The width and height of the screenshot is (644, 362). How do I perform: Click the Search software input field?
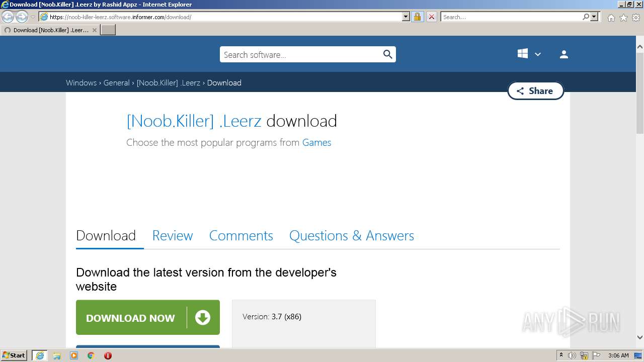tap(300, 54)
